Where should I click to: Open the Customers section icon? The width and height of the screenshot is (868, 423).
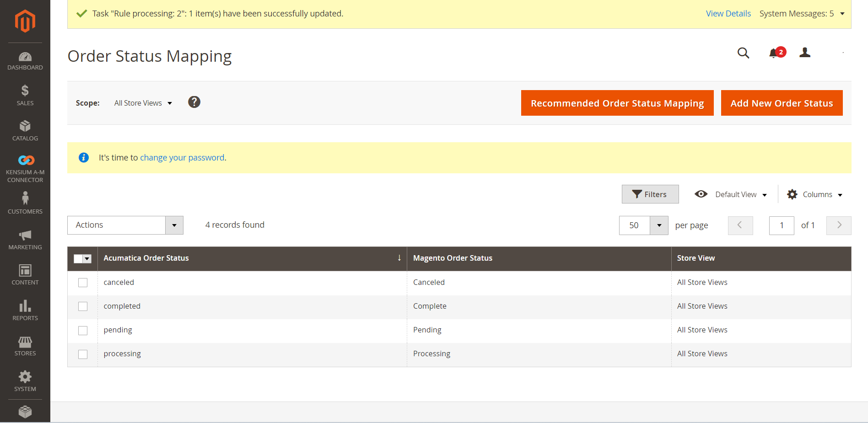25,198
